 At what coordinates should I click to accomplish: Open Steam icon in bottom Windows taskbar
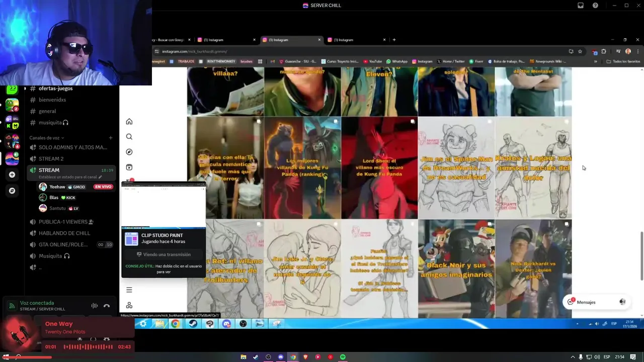coord(256,357)
